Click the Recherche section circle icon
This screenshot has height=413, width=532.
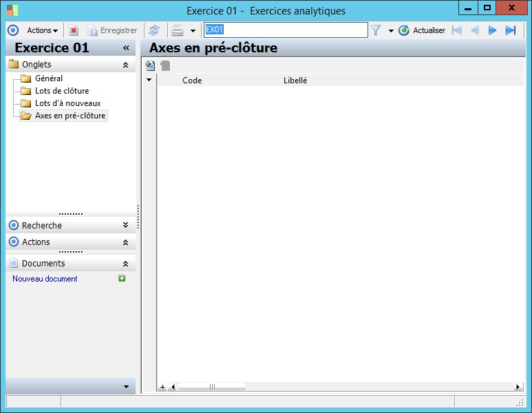14,225
